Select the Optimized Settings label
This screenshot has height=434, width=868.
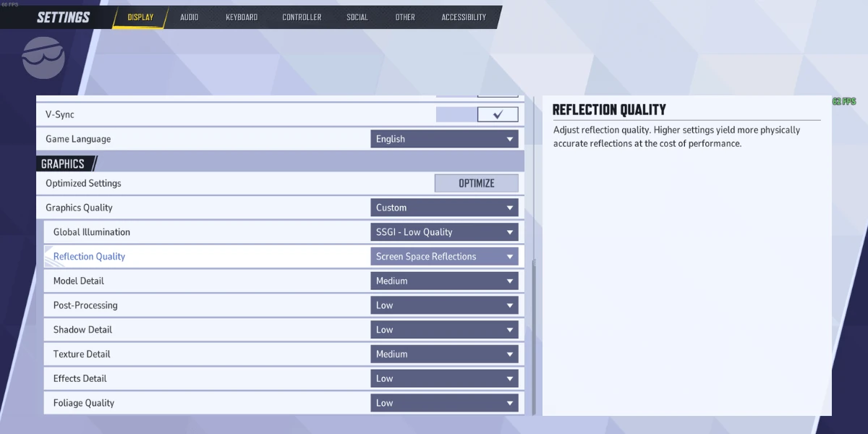[83, 184]
